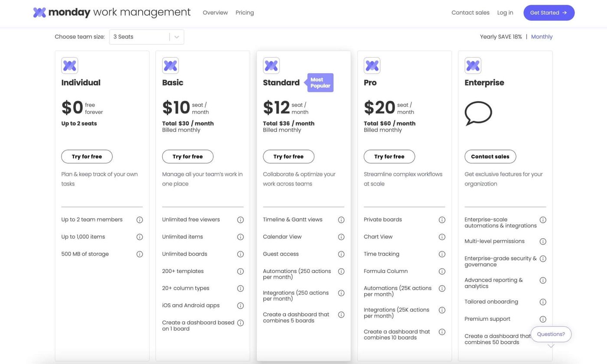
Task: Open info icon for 20+ column types
Action: point(240,289)
